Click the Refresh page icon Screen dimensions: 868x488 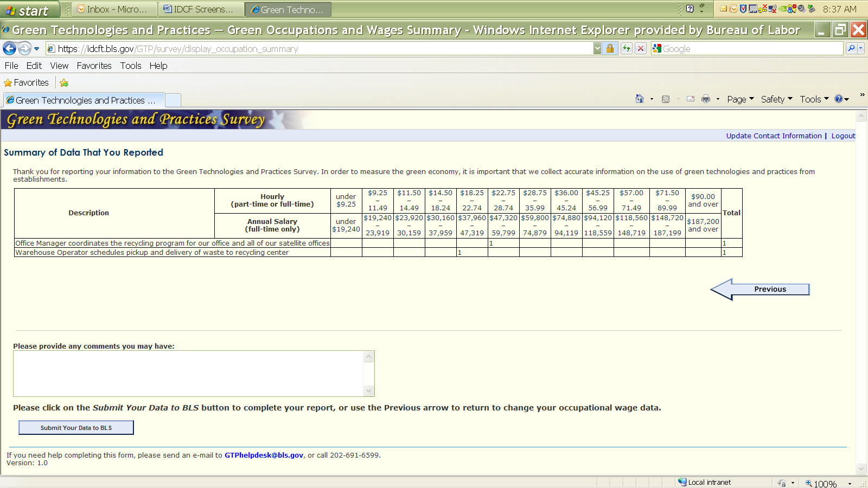[627, 49]
